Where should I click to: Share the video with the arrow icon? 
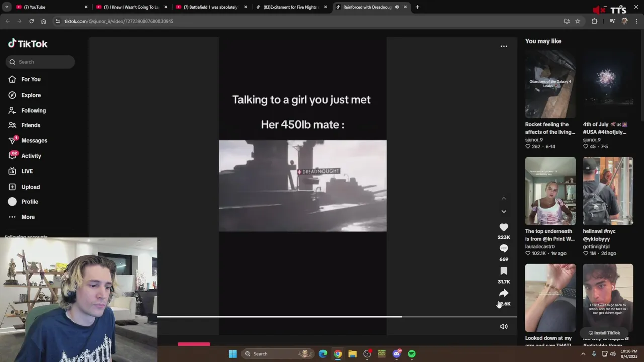coord(504,293)
